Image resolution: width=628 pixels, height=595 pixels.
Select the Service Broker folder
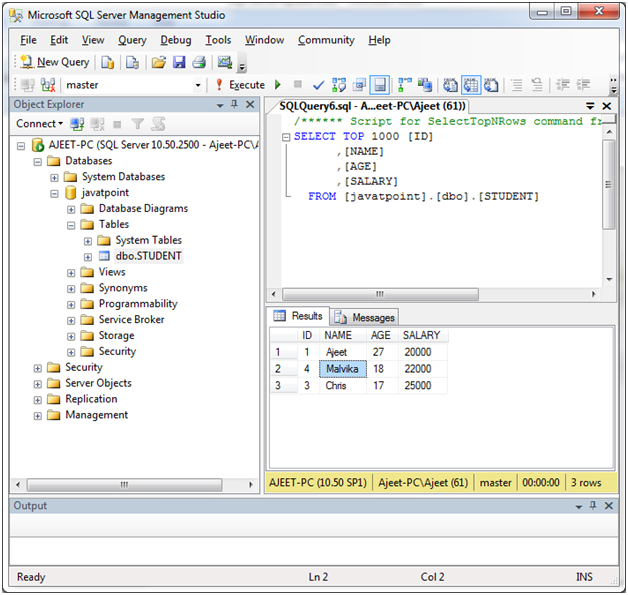click(x=131, y=320)
